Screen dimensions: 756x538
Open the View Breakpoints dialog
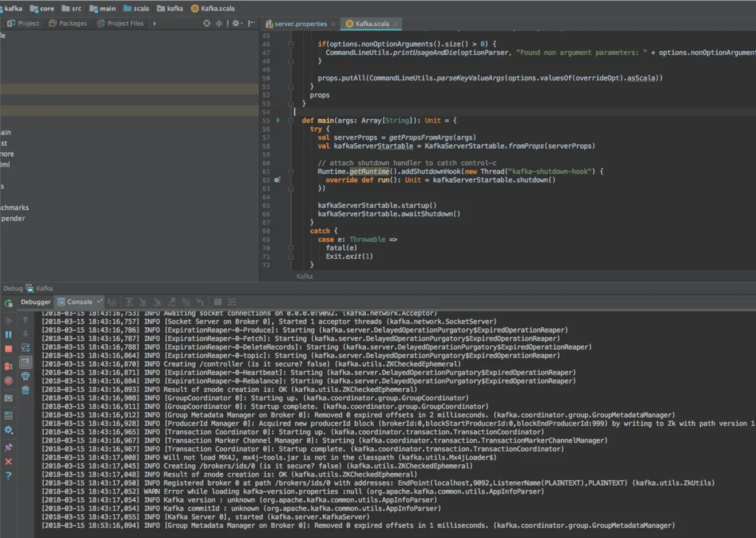coord(9,366)
